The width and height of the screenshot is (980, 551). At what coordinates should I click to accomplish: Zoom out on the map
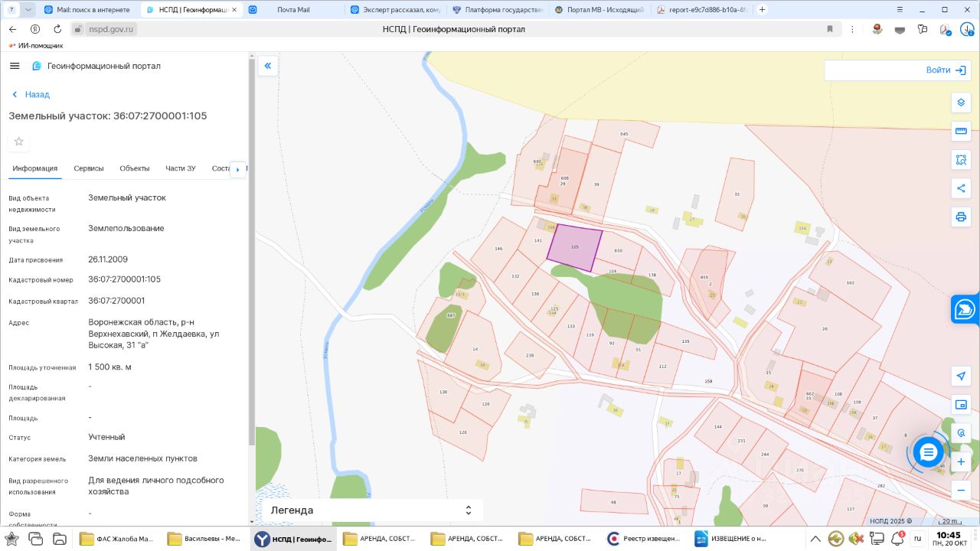961,490
